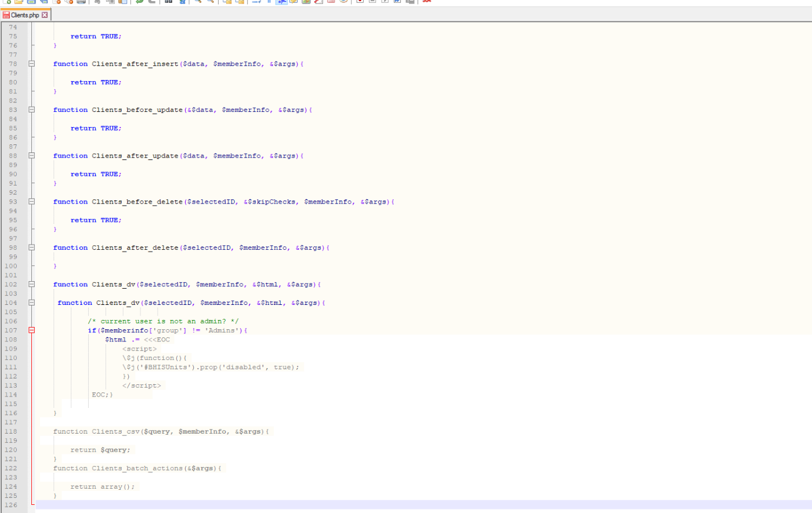This screenshot has width=812, height=513.
Task: Click the <<<EOC heredoc opener text
Action: [x=157, y=340]
